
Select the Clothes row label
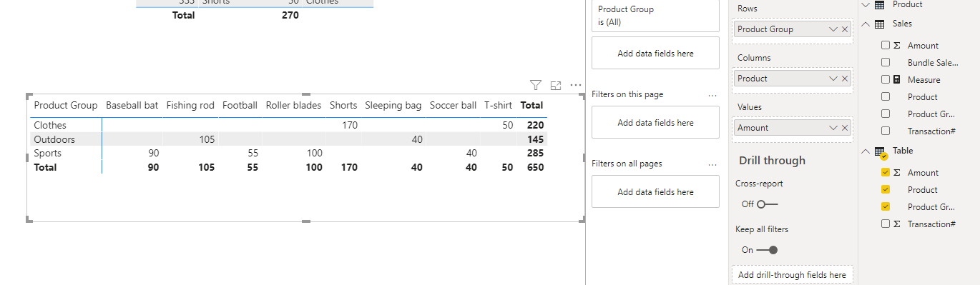tap(49, 125)
